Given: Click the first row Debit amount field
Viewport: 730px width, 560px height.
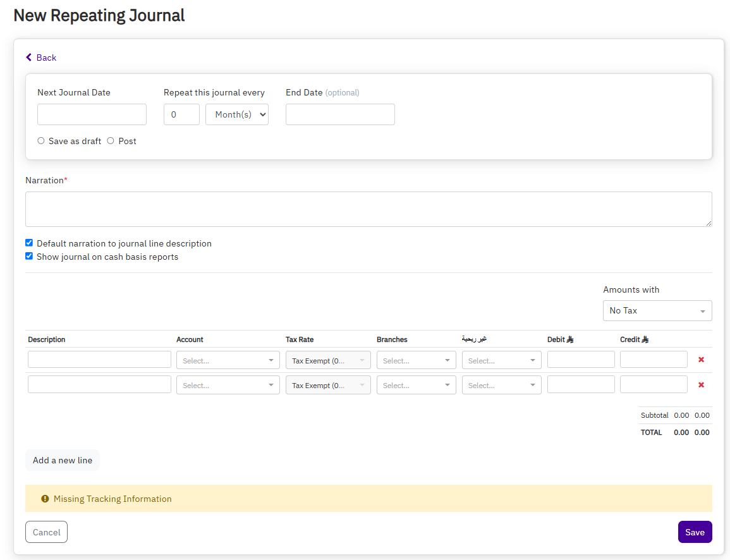Looking at the screenshot, I should coord(581,360).
